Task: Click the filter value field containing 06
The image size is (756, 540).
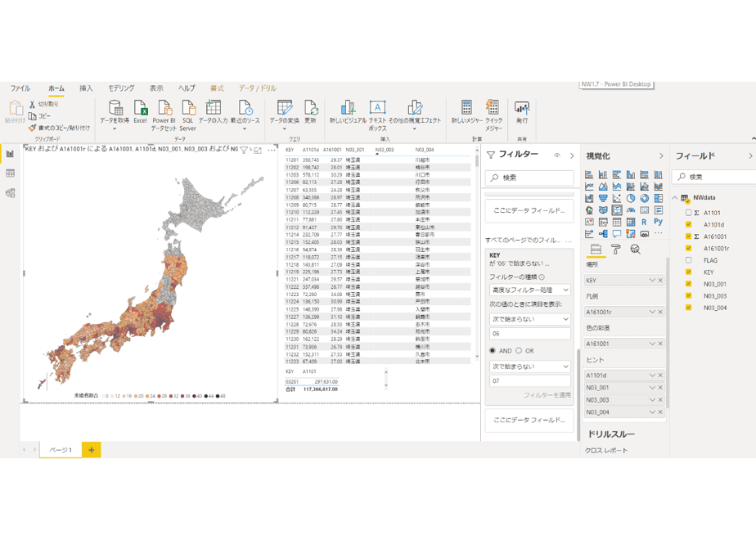Action: tap(530, 334)
